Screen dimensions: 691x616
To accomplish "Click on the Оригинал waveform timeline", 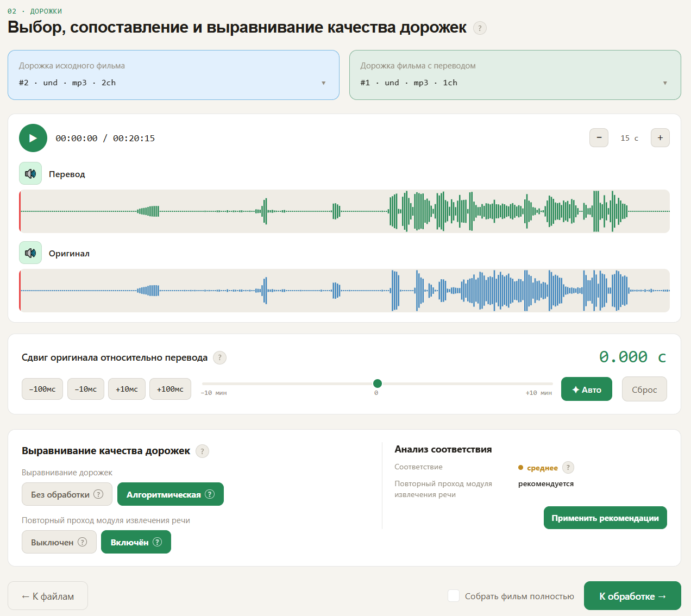I will click(x=344, y=291).
